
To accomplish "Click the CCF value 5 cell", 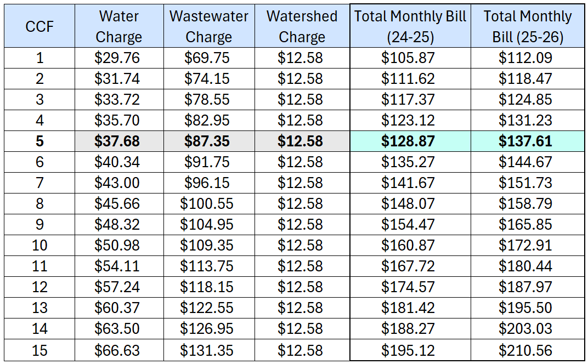I will (x=39, y=141).
